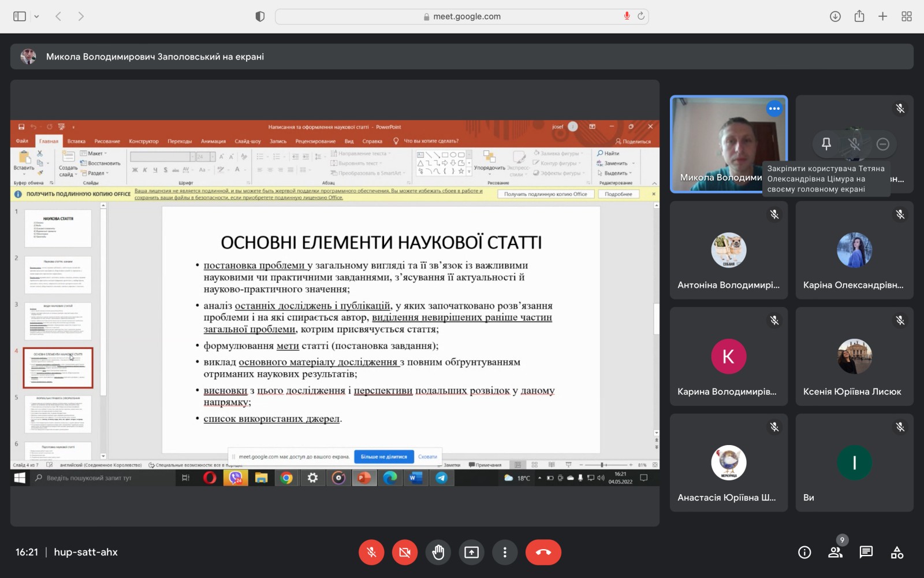This screenshot has height=578, width=924.
Task: Pin Тетяна Олександрівна Цімура to main screen
Action: [x=826, y=144]
